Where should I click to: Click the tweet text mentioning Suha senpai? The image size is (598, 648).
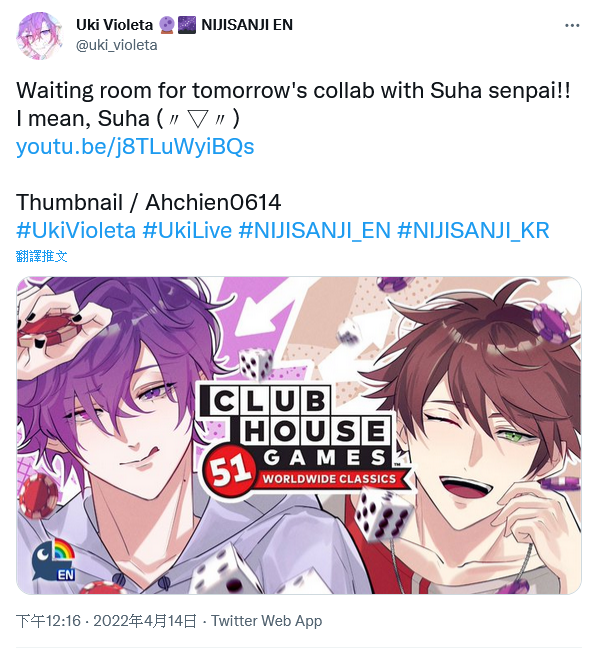tap(293, 105)
